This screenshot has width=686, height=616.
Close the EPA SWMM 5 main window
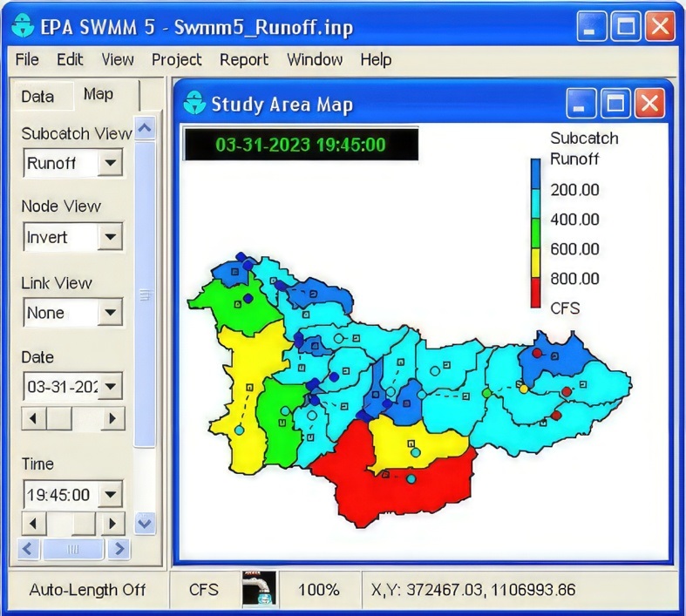660,26
